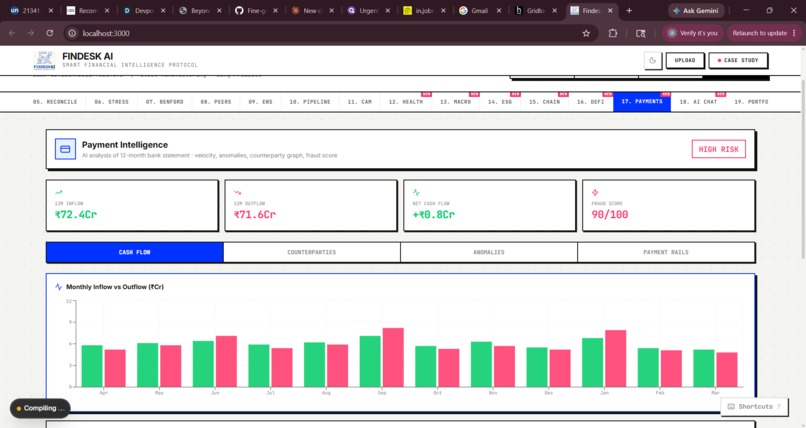The height and width of the screenshot is (428, 806).
Task: Select the 10. PIPELINE tab
Action: (x=310, y=102)
